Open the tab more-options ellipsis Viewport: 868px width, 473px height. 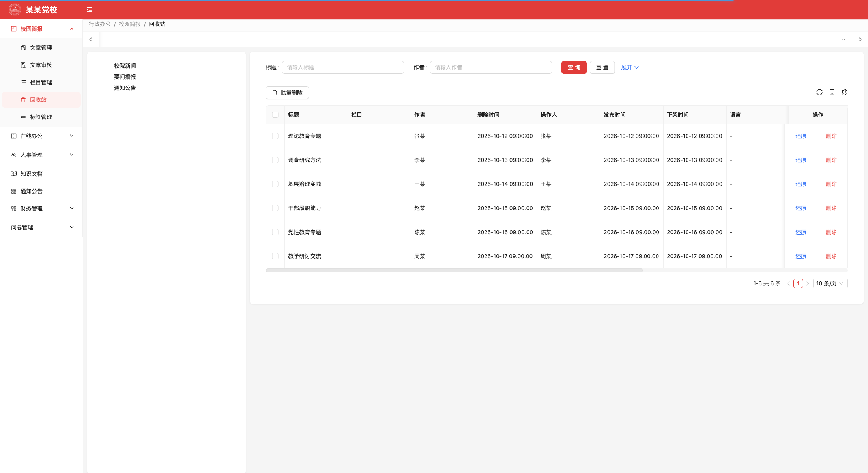(x=844, y=39)
